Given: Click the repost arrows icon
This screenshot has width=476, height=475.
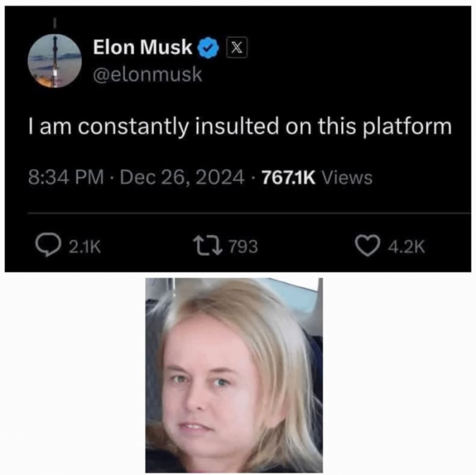Looking at the screenshot, I should coord(208,246).
